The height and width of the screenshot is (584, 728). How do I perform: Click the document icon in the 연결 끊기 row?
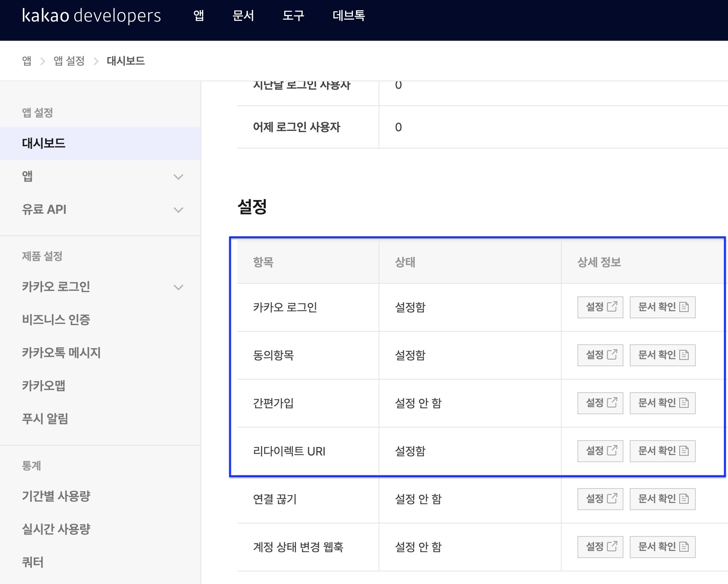[684, 499]
